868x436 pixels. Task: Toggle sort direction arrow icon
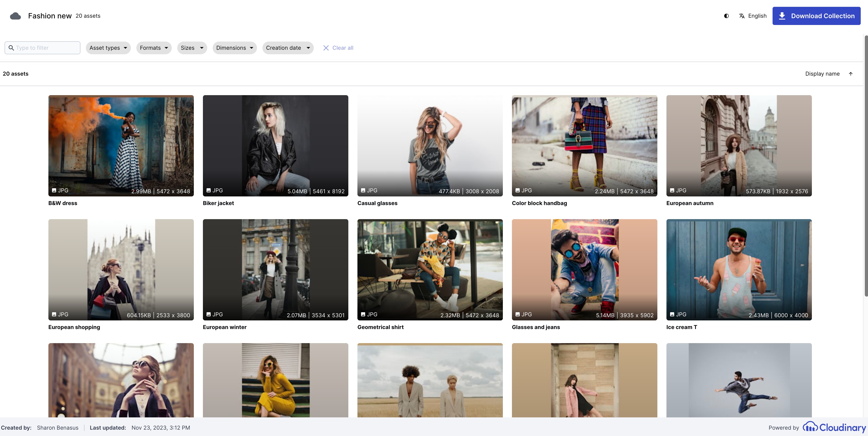pyautogui.click(x=851, y=74)
